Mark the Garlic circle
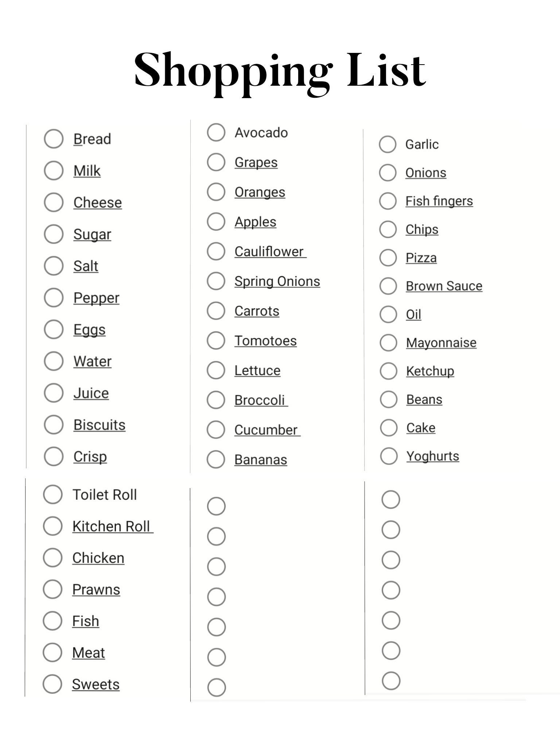Image resolution: width=560 pixels, height=747 pixels. 388,144
